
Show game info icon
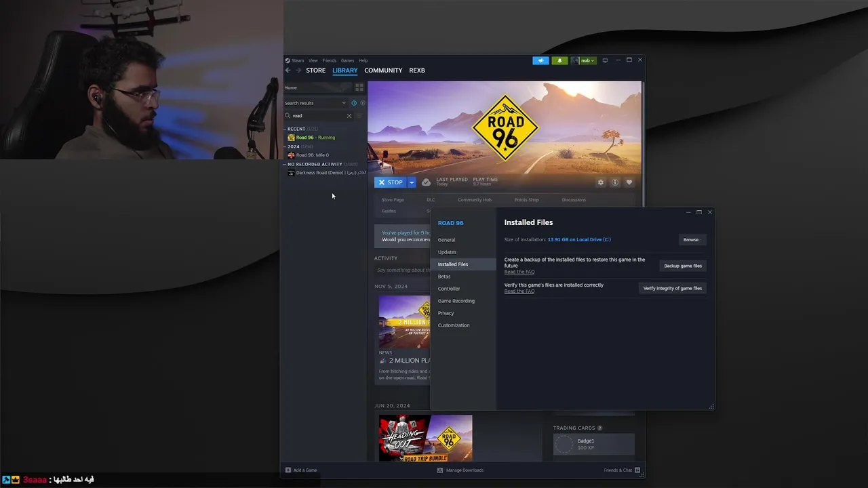(x=615, y=182)
